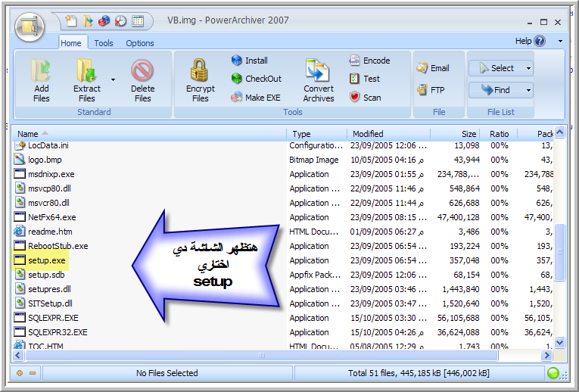Open the PowerArchiver round application menu button
This screenshot has width=579, height=392.
point(30,27)
